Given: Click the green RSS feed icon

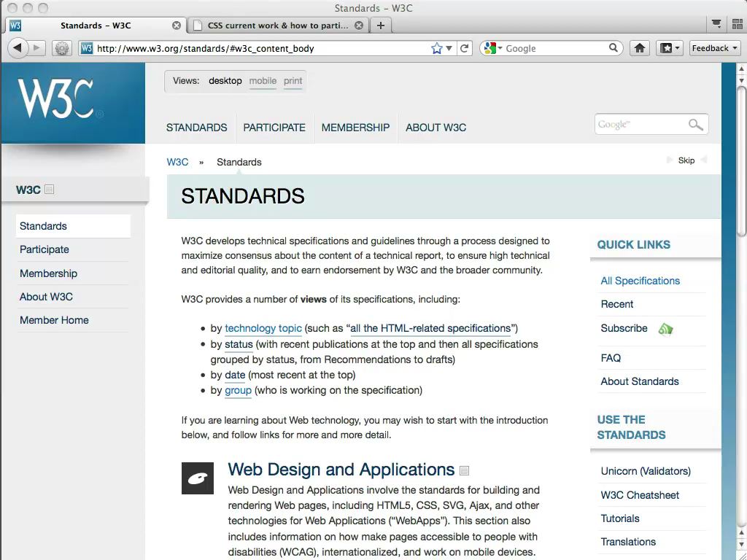Looking at the screenshot, I should coord(665,329).
